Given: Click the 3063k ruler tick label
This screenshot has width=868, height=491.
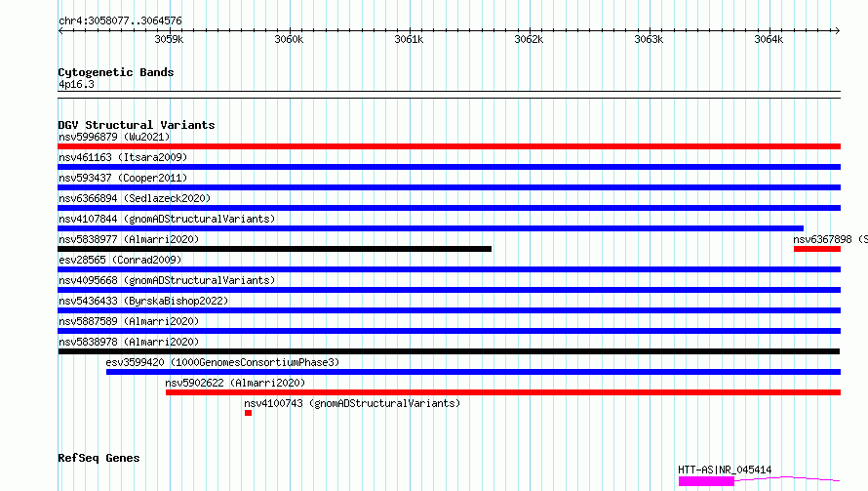Looking at the screenshot, I should pyautogui.click(x=649, y=40).
